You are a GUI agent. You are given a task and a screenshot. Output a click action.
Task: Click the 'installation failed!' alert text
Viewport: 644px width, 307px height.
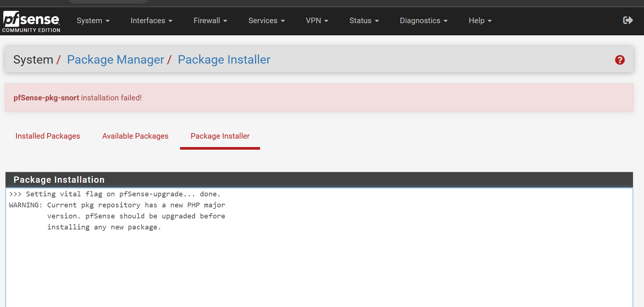[x=111, y=98]
